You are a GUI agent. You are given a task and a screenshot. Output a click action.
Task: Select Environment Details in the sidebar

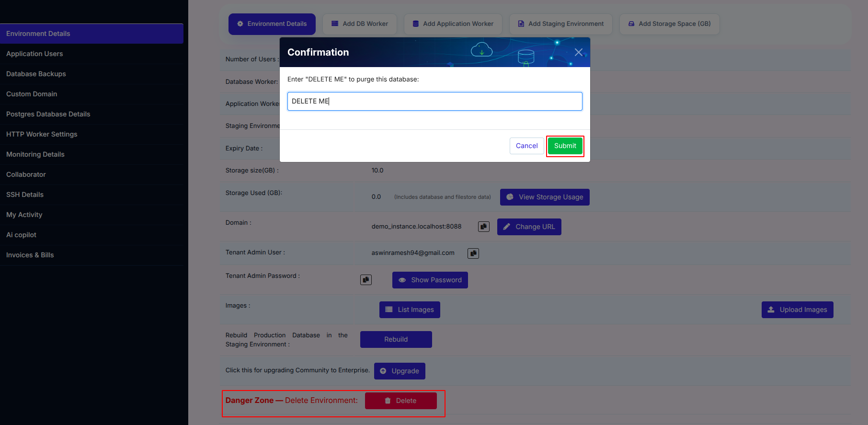(x=91, y=34)
